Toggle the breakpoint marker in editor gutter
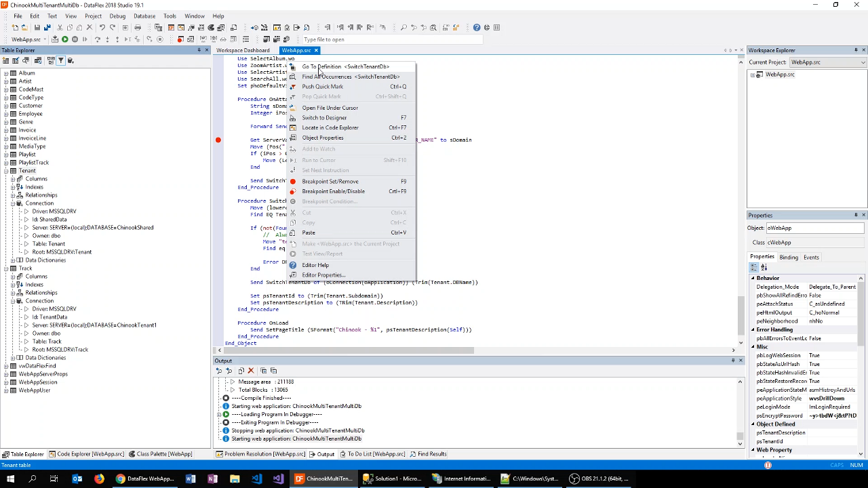Image resolution: width=868 pixels, height=488 pixels. tap(218, 140)
